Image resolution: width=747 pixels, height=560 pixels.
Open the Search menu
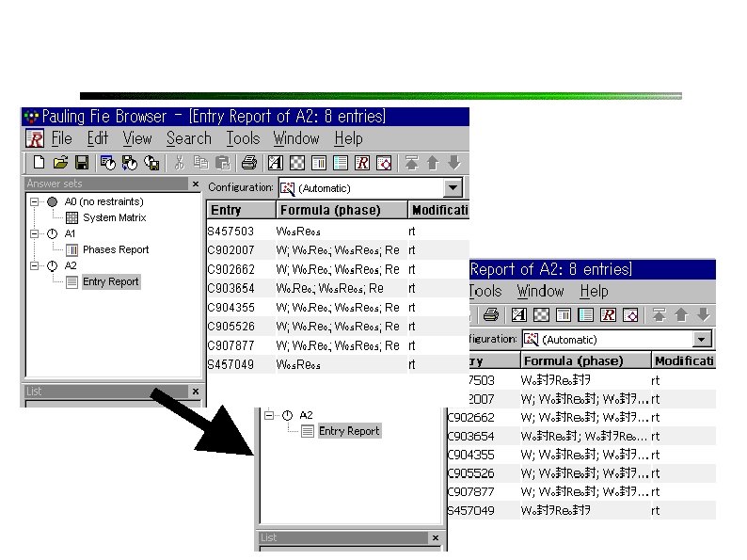coord(189,138)
